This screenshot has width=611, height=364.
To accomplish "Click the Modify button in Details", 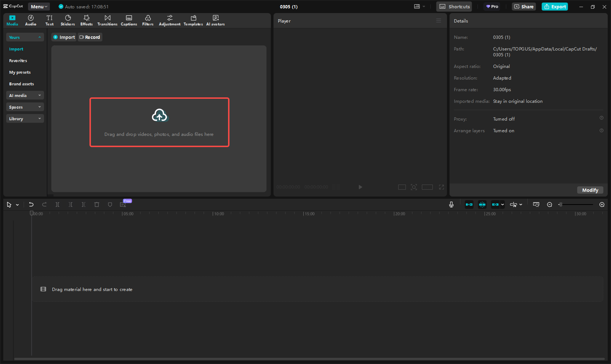I will click(590, 190).
